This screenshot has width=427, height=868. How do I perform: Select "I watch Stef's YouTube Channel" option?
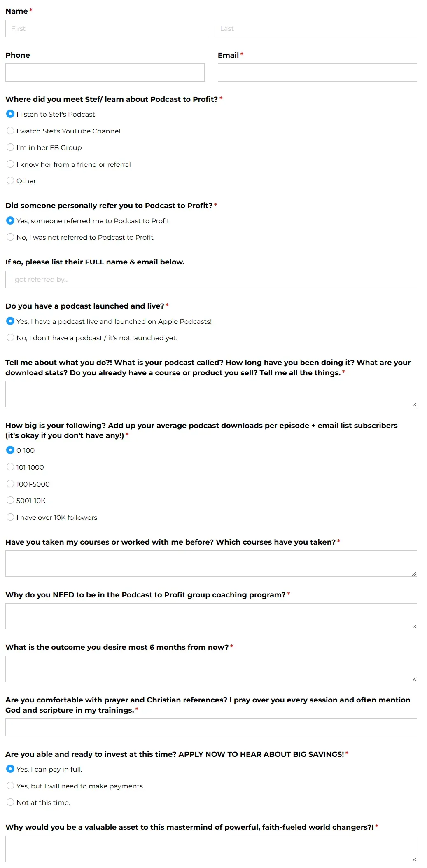coord(10,131)
